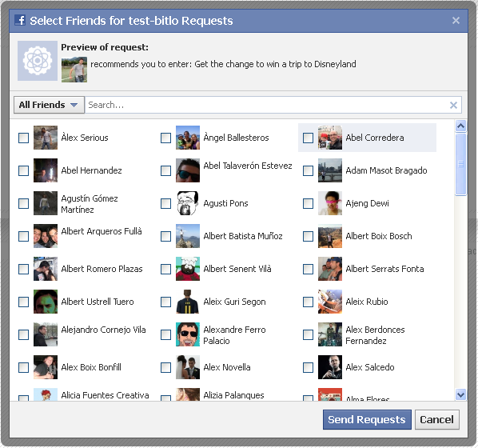Click Albert Serrats Fonta profile picture

330,269
